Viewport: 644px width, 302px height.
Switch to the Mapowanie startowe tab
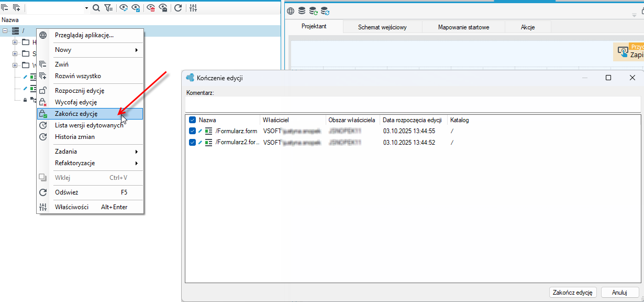pos(463,27)
